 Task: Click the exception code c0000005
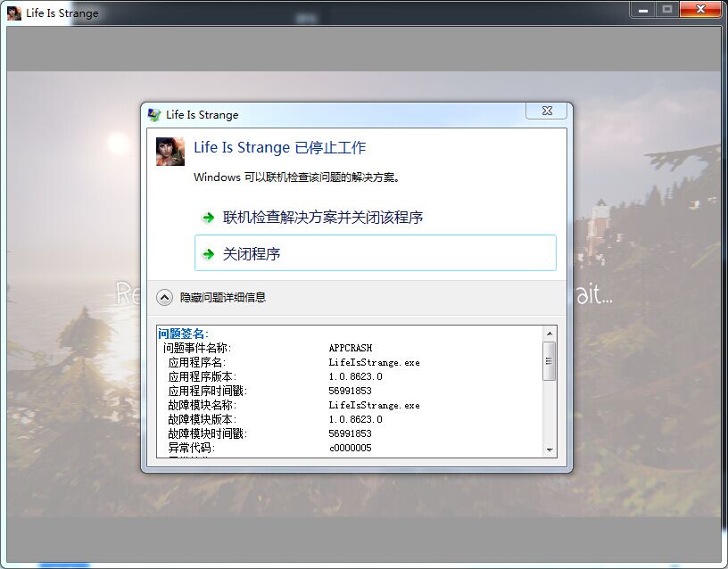(x=351, y=448)
